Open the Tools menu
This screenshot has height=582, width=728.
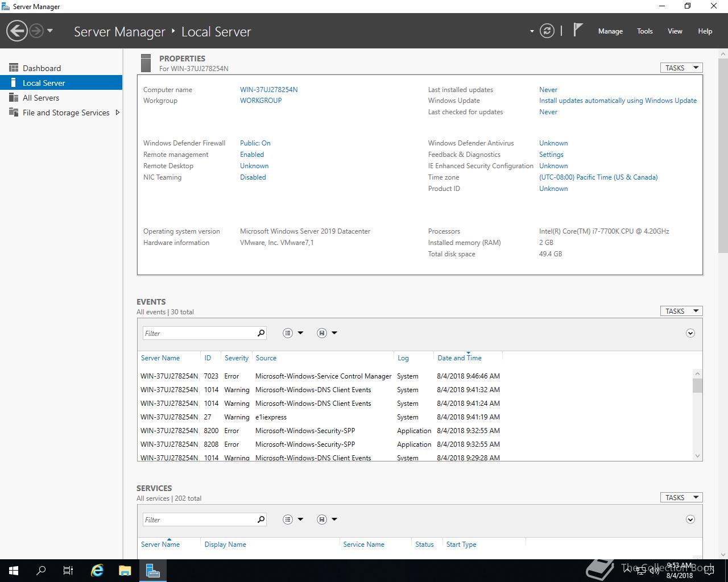644,31
